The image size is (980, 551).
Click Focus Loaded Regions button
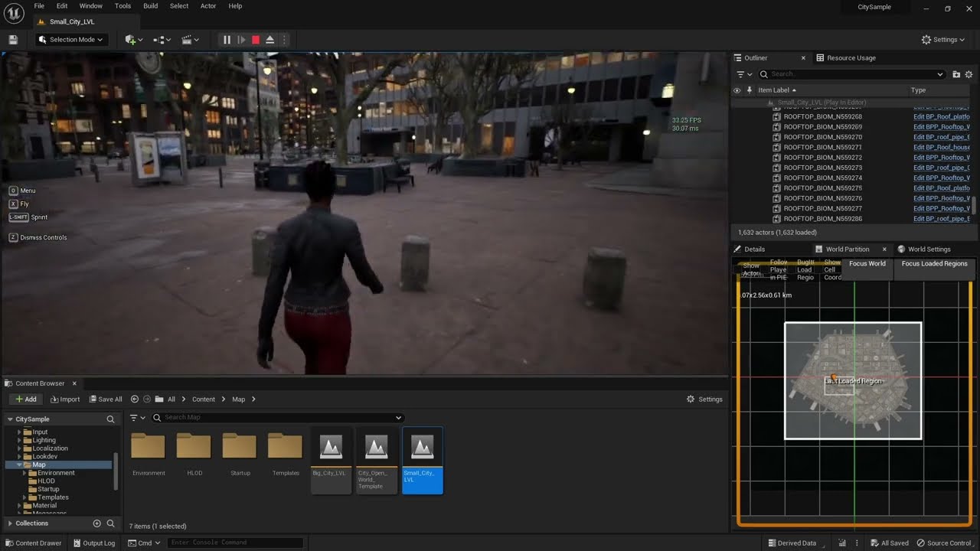pyautogui.click(x=934, y=264)
